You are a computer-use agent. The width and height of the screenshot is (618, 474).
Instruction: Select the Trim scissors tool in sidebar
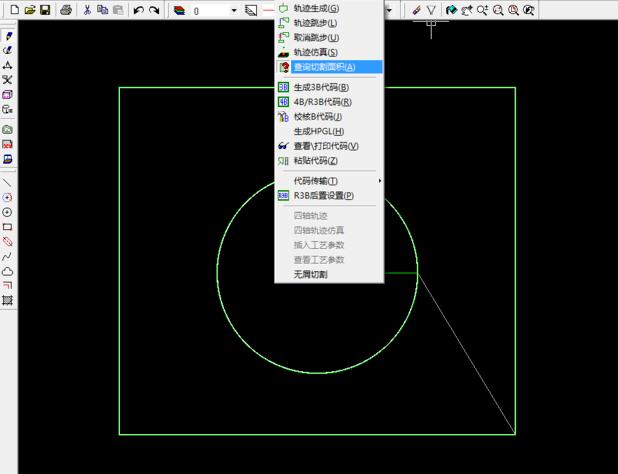(7, 79)
